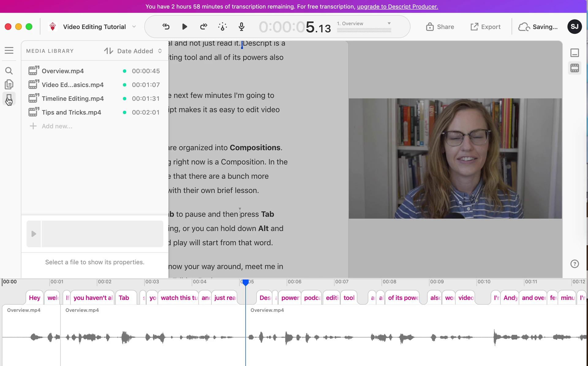Select the 'tool' word block in timeline

(x=349, y=298)
